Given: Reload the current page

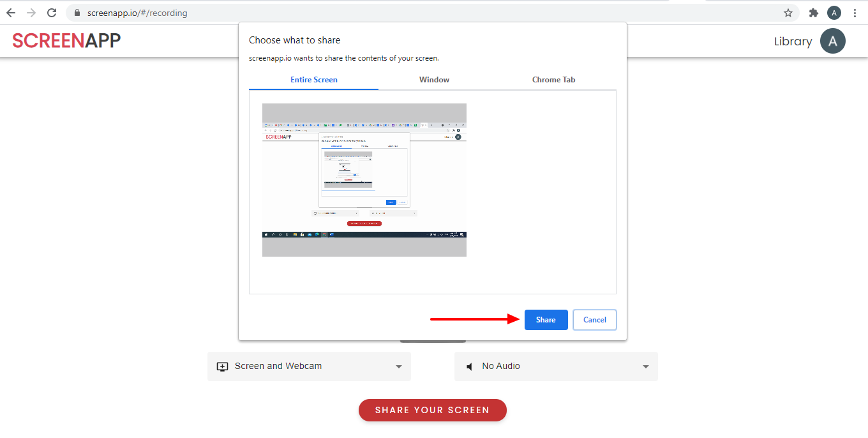Looking at the screenshot, I should (x=52, y=13).
